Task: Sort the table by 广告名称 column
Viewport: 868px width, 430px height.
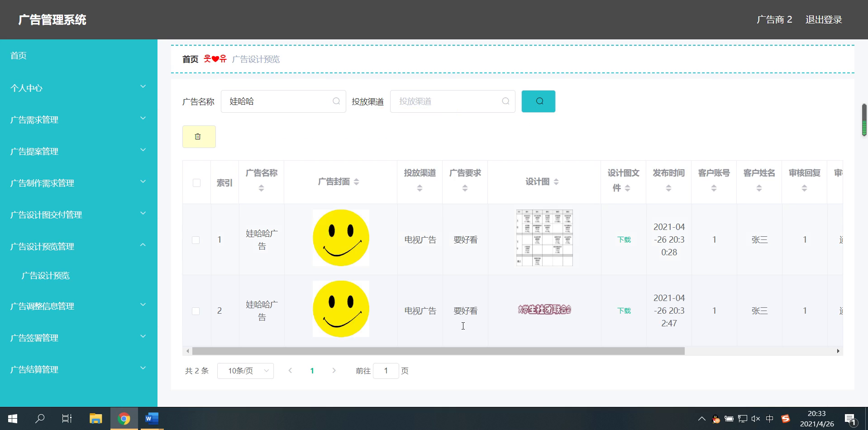Action: pyautogui.click(x=261, y=187)
